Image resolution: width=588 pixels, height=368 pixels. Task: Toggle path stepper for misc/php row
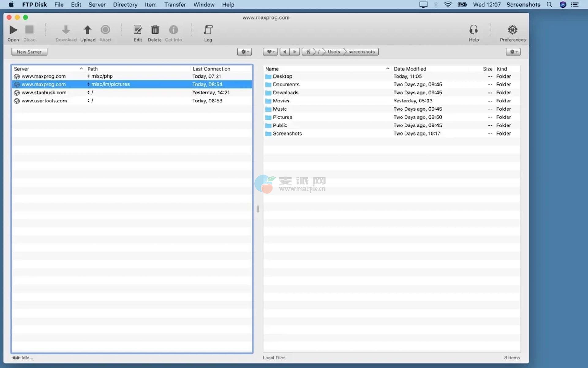88,76
